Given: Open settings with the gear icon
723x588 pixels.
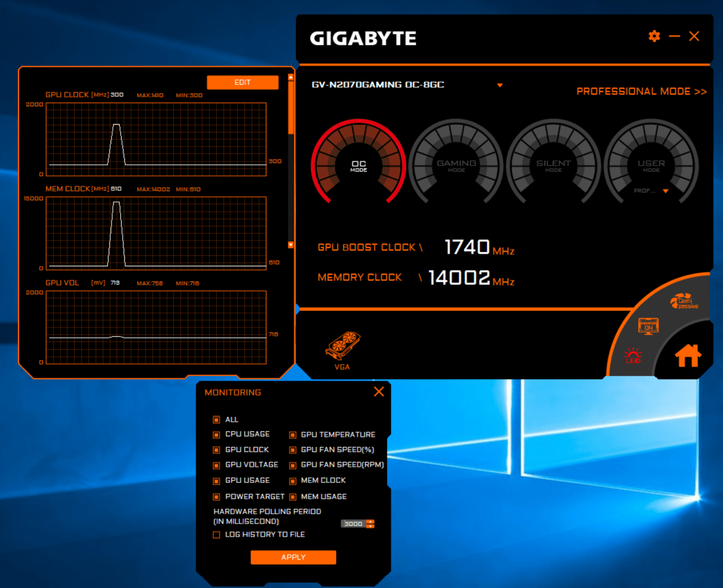Looking at the screenshot, I should pos(654,36).
